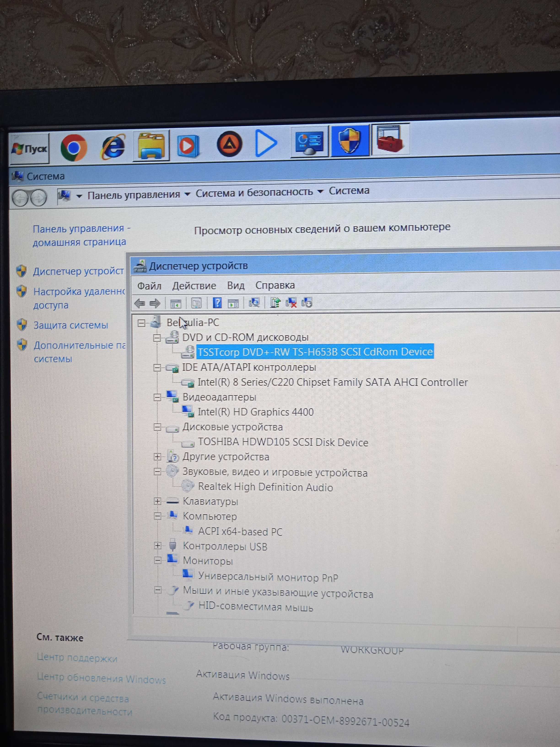Open Internet Explorer from the taskbar
560x747 pixels.
click(113, 146)
